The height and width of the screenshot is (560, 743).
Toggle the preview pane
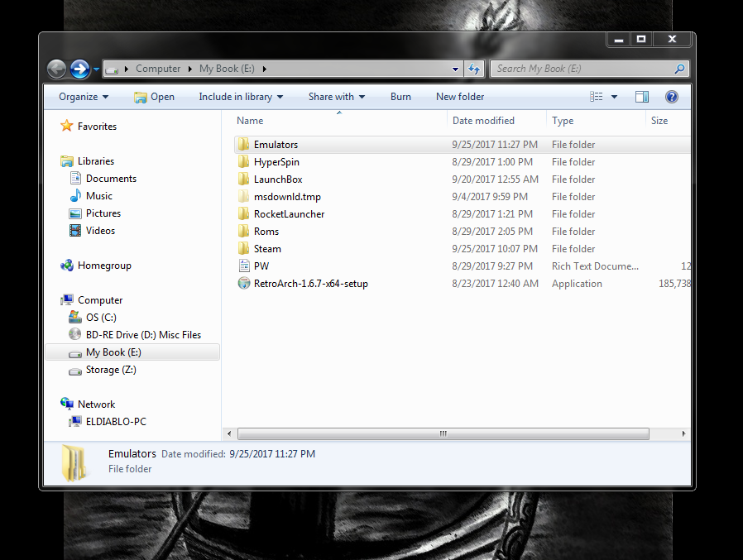[x=642, y=97]
